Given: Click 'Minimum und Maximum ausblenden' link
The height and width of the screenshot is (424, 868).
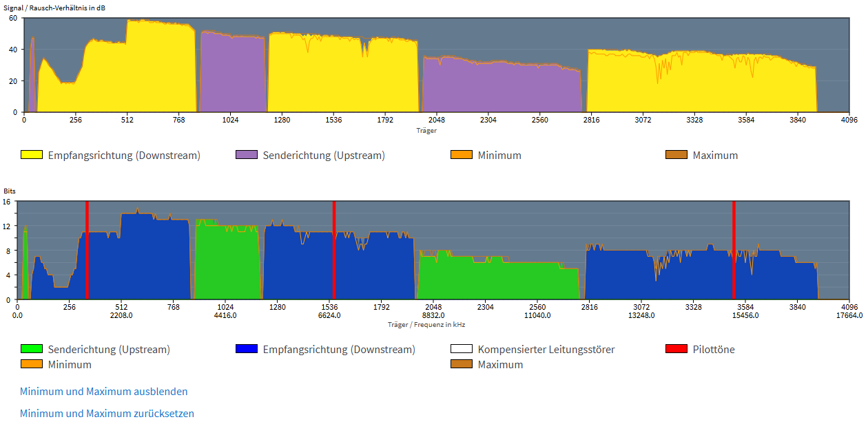Looking at the screenshot, I should pyautogui.click(x=104, y=392).
